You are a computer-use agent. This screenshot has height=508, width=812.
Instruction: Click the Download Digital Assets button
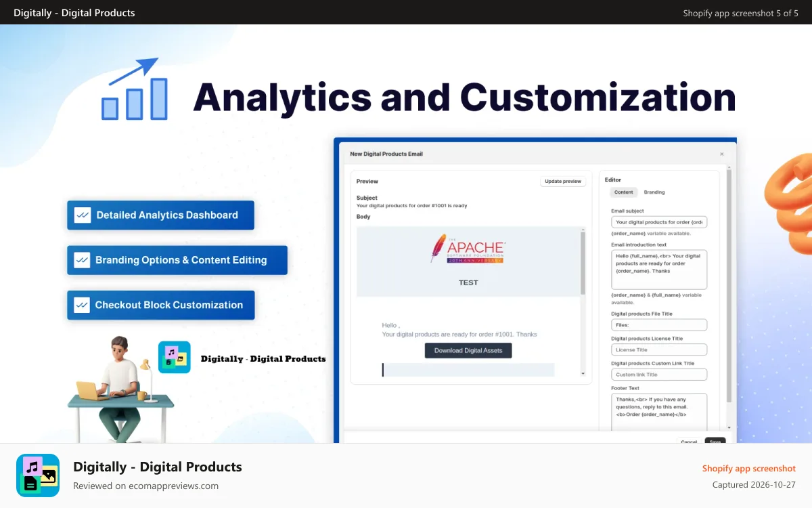click(x=468, y=350)
